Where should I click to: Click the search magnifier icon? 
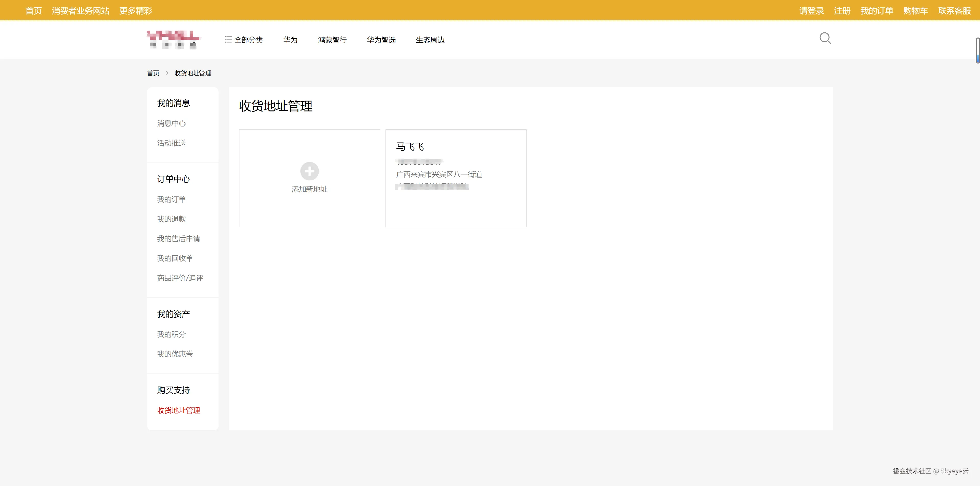coord(825,39)
